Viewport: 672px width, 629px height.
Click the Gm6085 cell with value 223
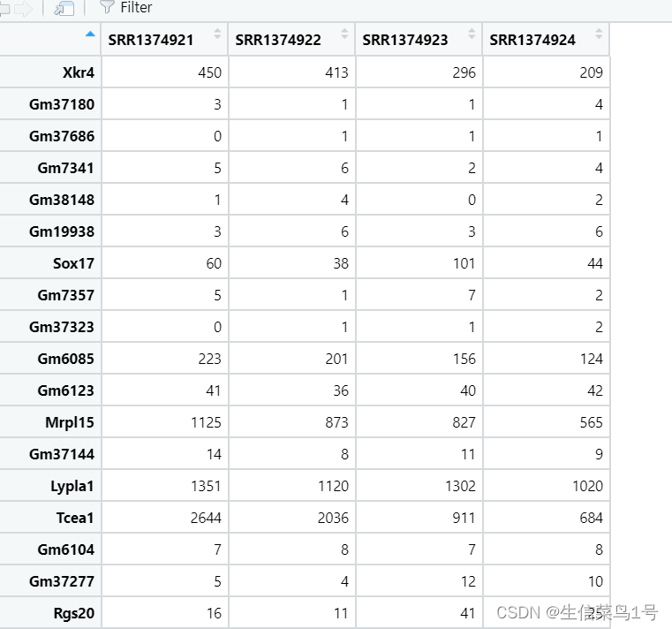[164, 359]
